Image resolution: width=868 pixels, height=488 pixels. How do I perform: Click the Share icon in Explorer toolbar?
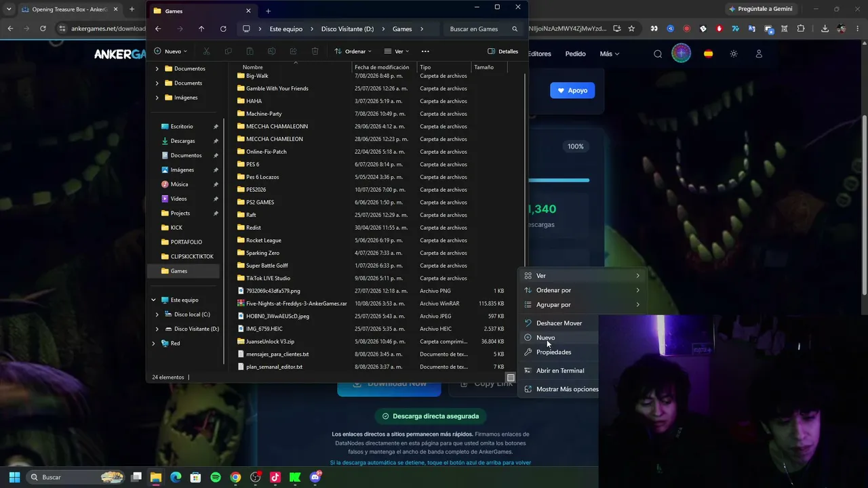[293, 52]
